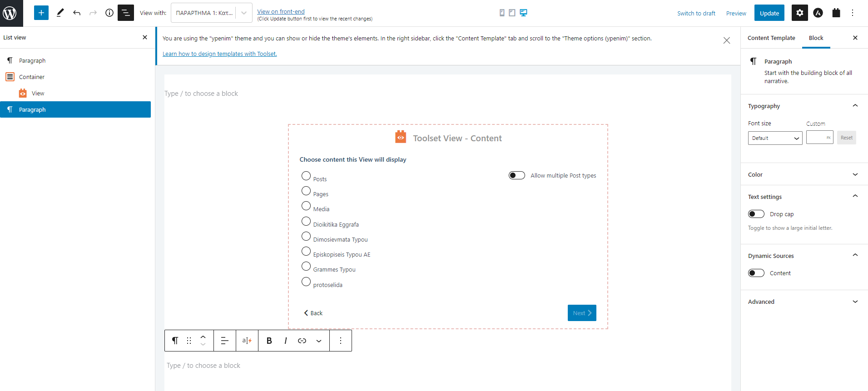Open the document details info icon

(x=109, y=13)
